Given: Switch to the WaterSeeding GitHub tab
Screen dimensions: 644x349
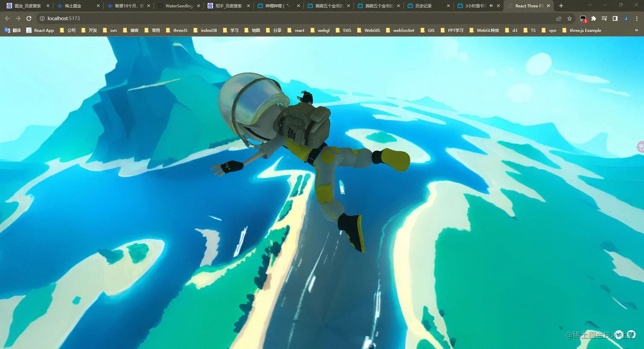Looking at the screenshot, I should click(178, 6).
